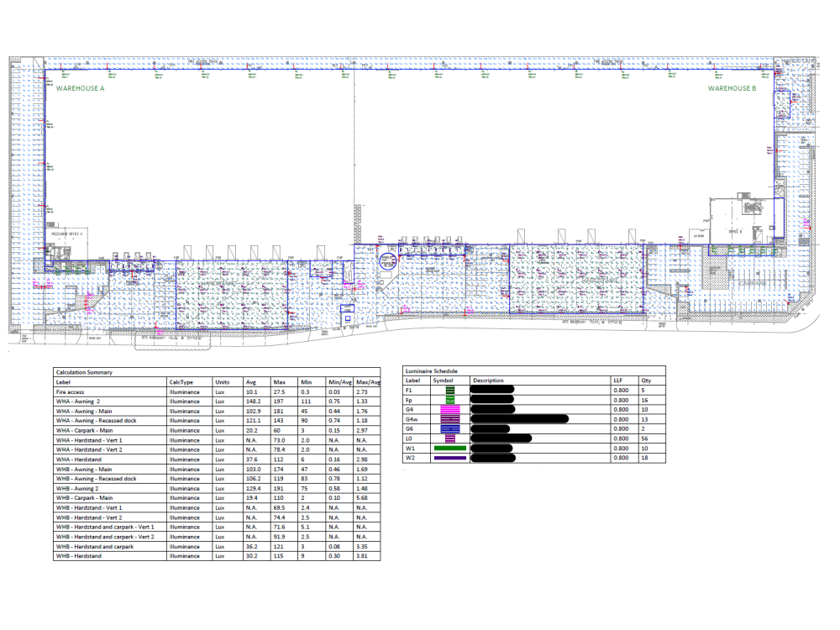Viewport: 840px width, 630px height.
Task: Select the WAREHOUSE A label on plan
Action: coord(81,88)
